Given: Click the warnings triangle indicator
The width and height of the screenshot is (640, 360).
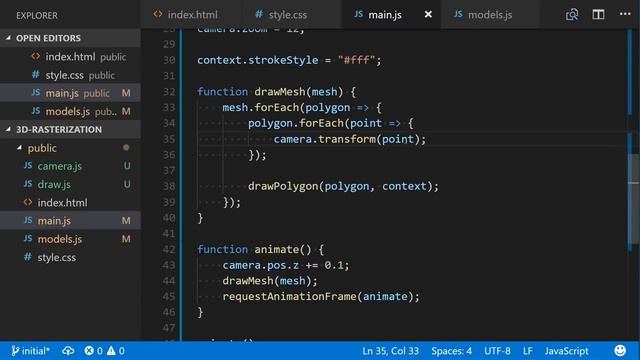Looking at the screenshot, I should [116, 351].
